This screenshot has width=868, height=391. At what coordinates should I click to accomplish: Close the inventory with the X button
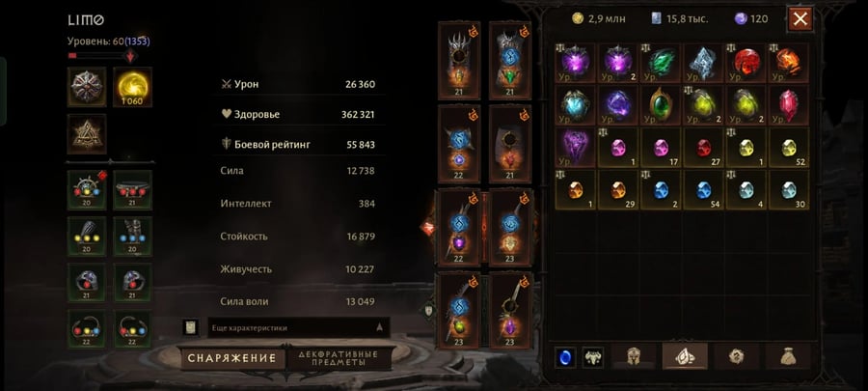click(800, 19)
